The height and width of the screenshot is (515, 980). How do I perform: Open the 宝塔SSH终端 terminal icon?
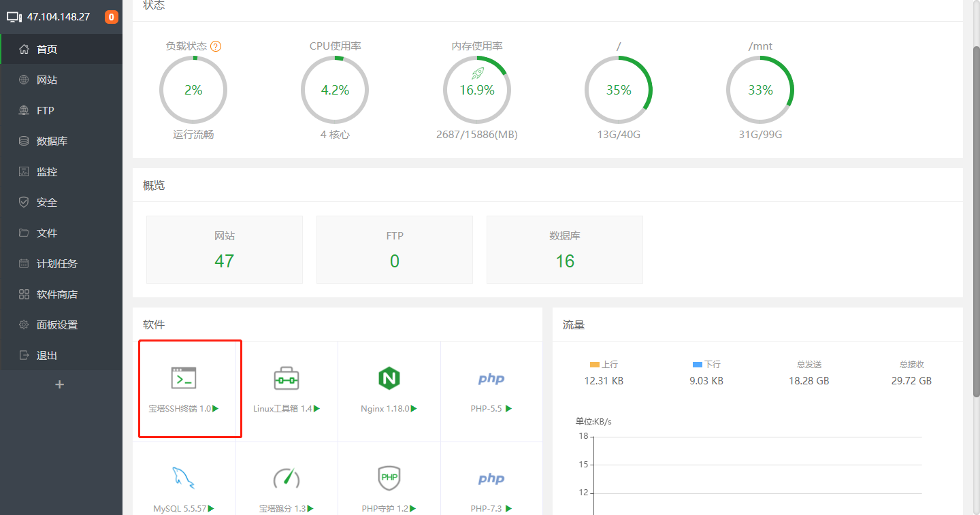click(184, 378)
